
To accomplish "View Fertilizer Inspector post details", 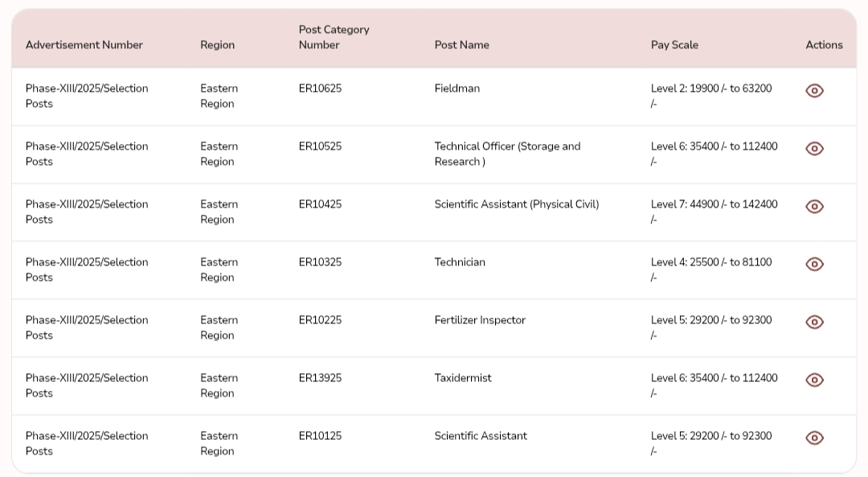I will coord(814,322).
